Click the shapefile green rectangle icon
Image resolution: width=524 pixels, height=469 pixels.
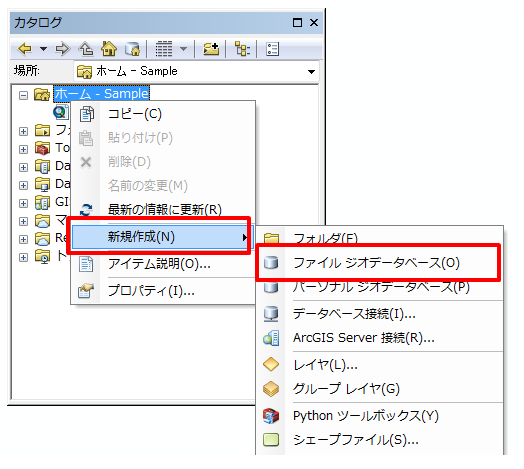pyautogui.click(x=271, y=440)
